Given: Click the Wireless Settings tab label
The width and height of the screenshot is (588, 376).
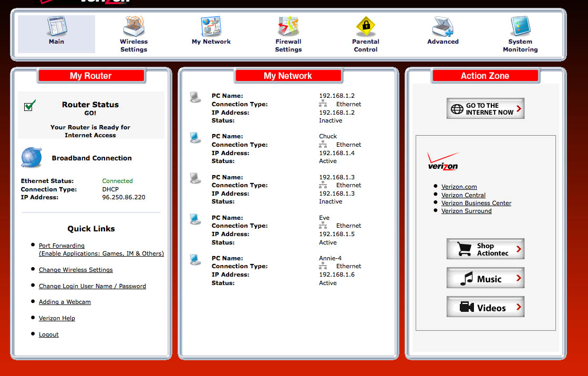Looking at the screenshot, I should [x=133, y=45].
